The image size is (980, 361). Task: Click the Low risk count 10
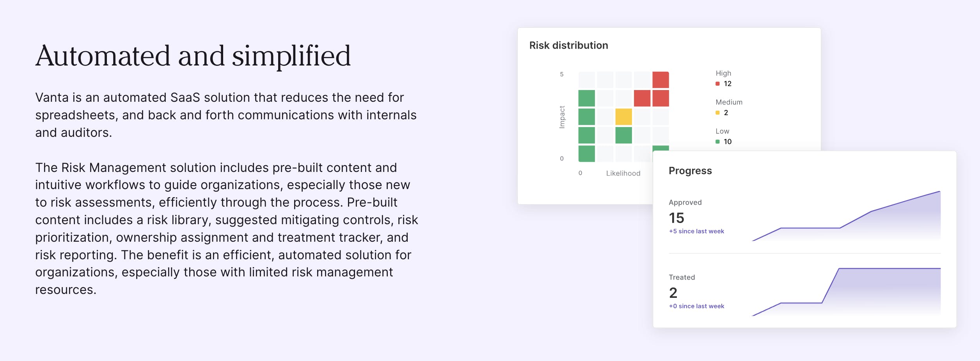(728, 142)
